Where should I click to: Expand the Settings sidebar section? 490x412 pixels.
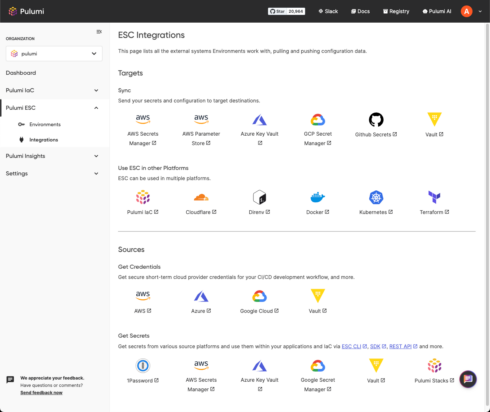tap(54, 173)
